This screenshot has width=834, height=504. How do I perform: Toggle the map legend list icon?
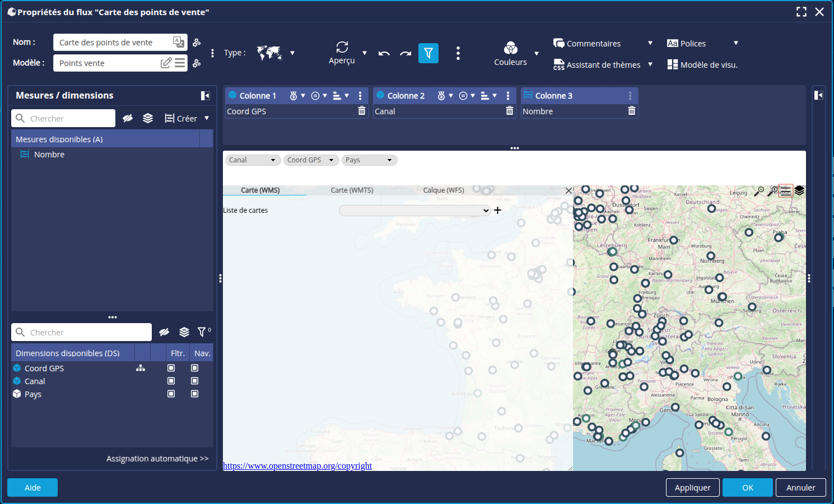[x=786, y=191]
